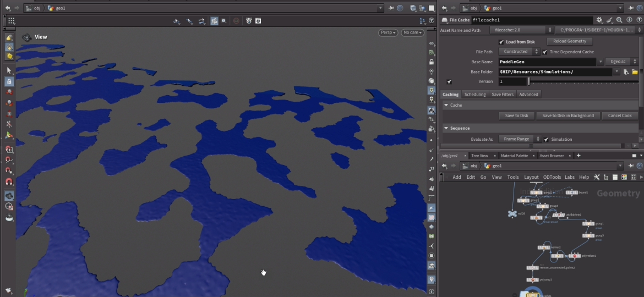
Task: Toggle the Simulation checkbox
Action: pos(546,139)
